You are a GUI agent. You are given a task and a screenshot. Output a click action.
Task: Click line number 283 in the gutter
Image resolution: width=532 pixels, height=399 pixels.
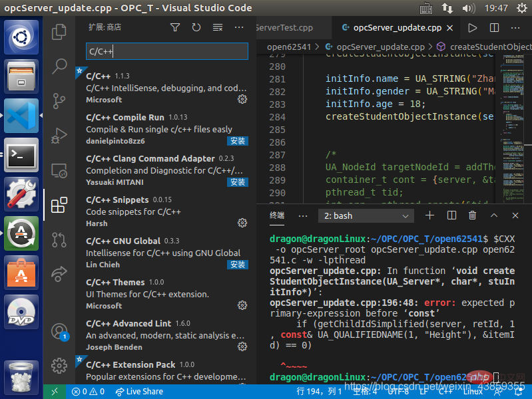coord(277,104)
